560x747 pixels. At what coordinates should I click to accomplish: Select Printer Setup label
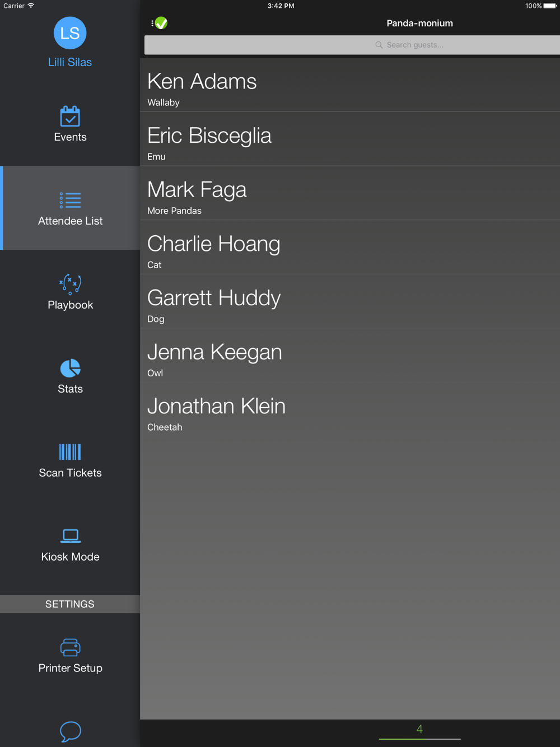point(70,668)
